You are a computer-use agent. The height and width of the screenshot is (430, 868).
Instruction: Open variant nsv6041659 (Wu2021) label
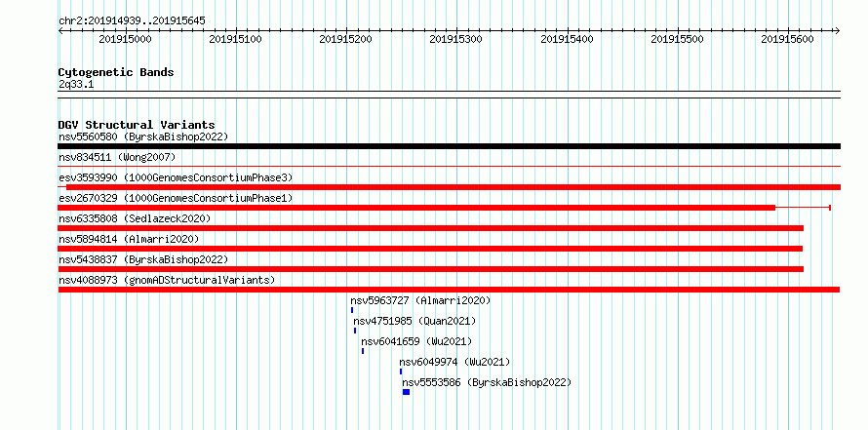click(x=416, y=341)
